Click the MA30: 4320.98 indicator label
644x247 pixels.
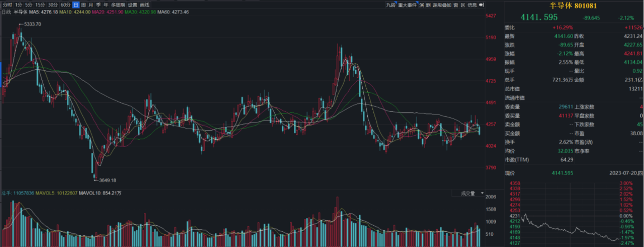pos(140,12)
